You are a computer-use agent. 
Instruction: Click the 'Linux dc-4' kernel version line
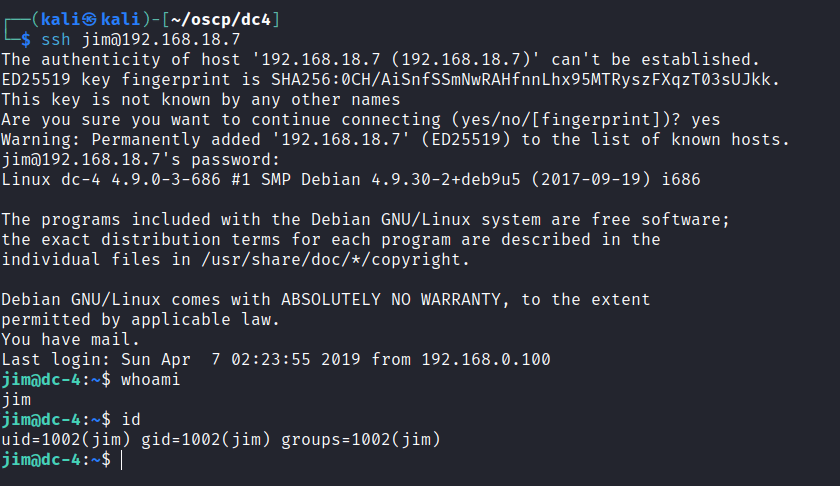(x=350, y=179)
